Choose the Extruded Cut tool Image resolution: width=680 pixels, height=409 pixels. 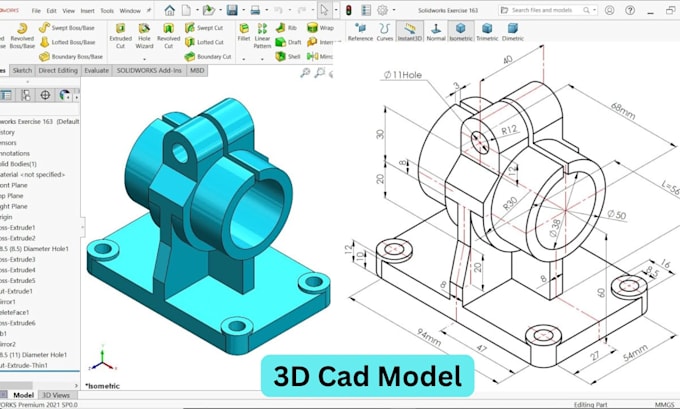pyautogui.click(x=120, y=36)
